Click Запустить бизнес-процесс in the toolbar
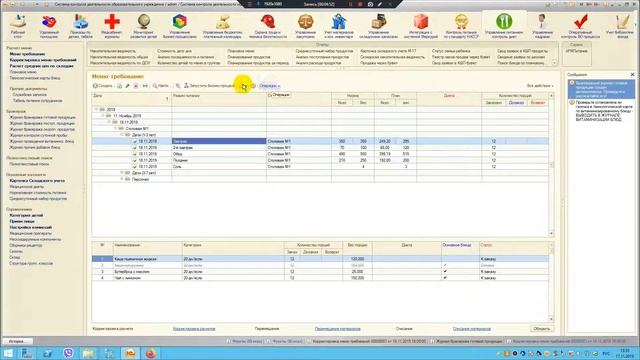Viewport: 640px width, 360px height. 210,86
